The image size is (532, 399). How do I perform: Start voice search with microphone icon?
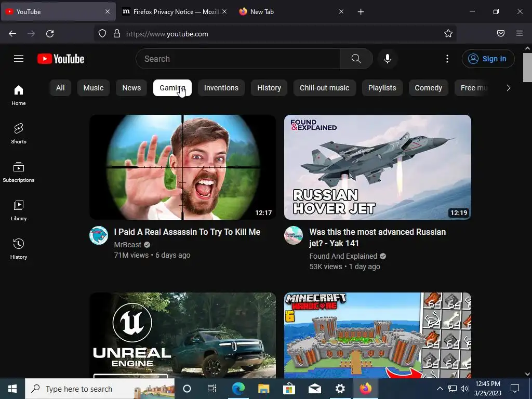(388, 59)
